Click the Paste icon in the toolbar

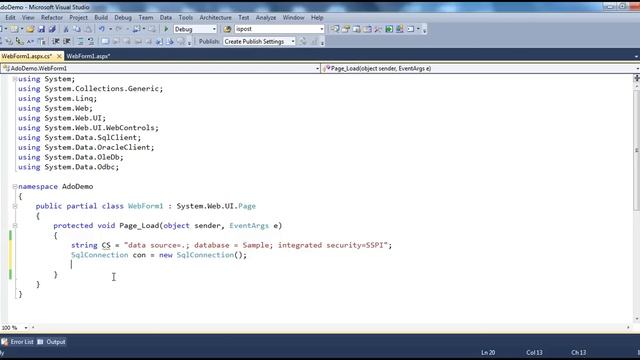88,29
